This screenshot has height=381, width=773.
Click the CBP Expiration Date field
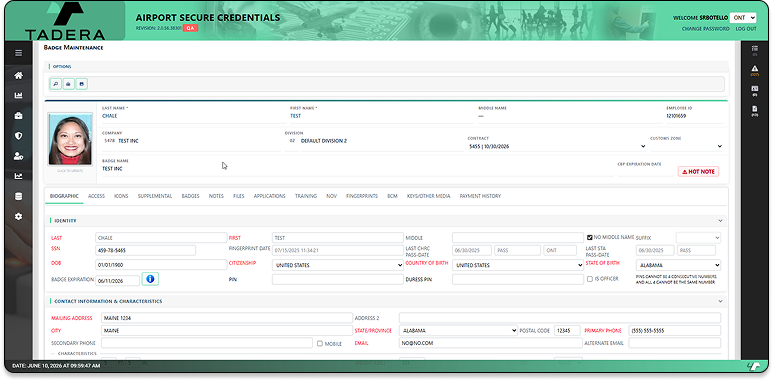(x=645, y=171)
